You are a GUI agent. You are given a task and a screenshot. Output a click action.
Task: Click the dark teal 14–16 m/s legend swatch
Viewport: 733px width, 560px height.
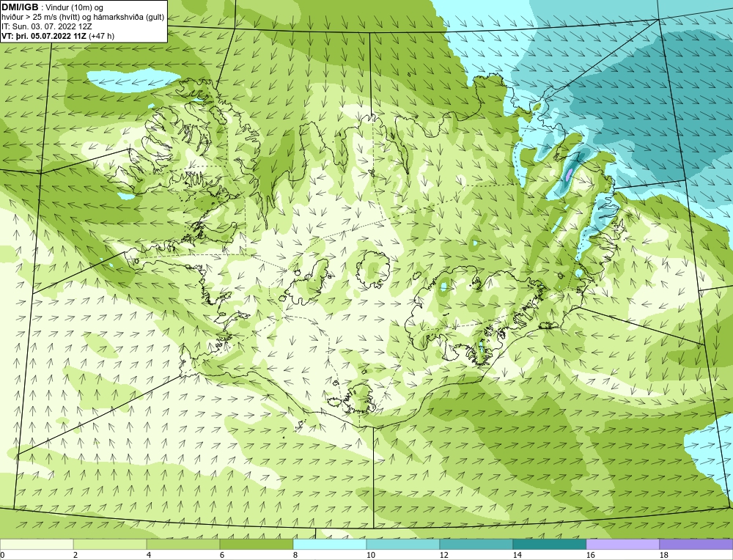click(549, 544)
